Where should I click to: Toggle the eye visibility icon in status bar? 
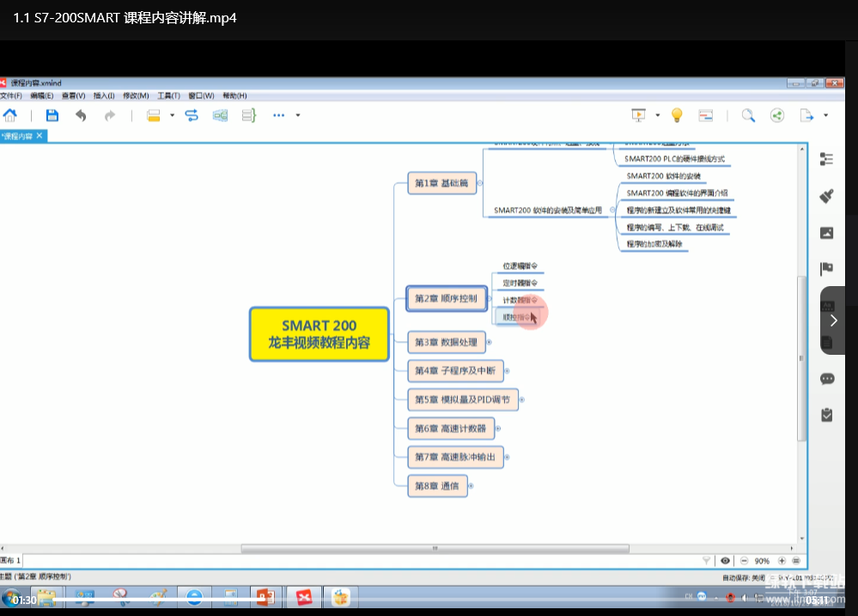726,560
